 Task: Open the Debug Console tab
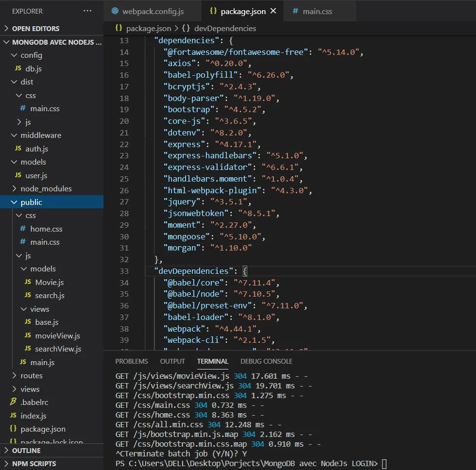[266, 361]
